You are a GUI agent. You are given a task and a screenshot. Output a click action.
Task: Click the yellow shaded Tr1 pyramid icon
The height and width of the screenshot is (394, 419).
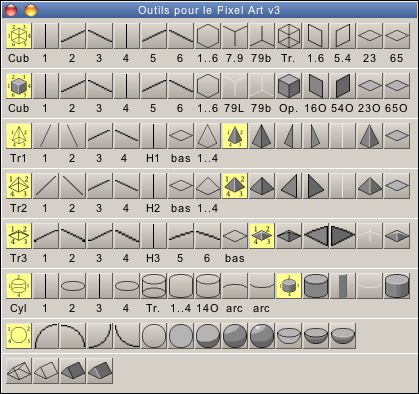(235, 136)
